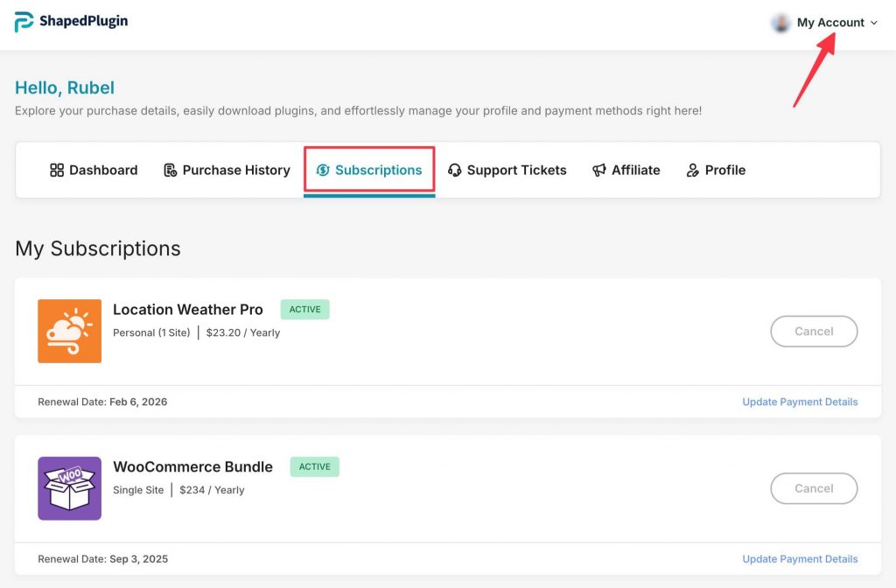Click the WooCommerce Bundle box thumbnail
The image size is (896, 588).
pyautogui.click(x=70, y=488)
